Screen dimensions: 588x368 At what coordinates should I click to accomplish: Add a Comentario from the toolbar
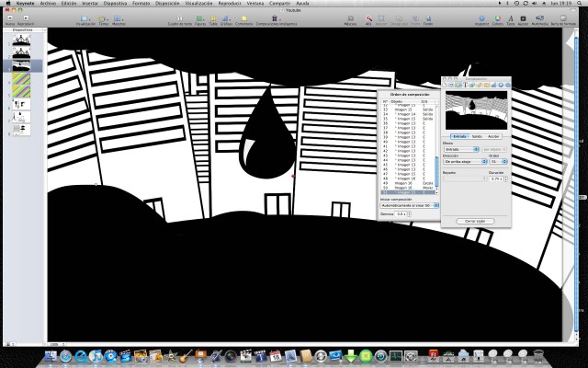point(244,18)
